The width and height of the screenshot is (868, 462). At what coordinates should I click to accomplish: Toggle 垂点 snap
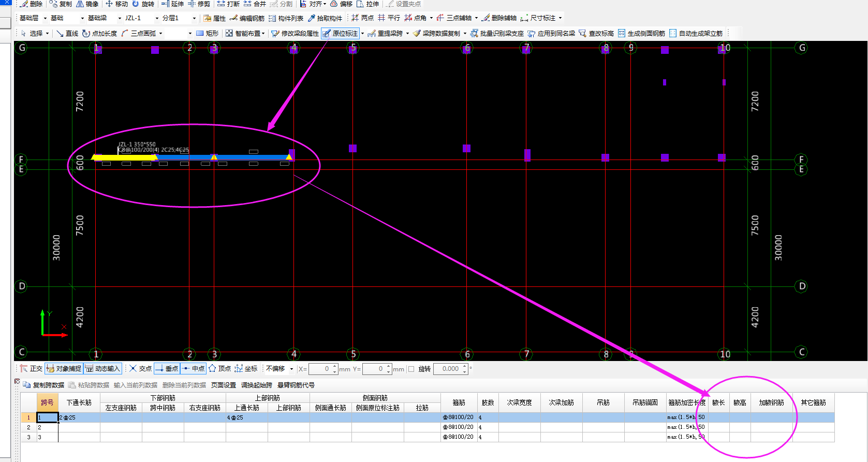point(167,369)
